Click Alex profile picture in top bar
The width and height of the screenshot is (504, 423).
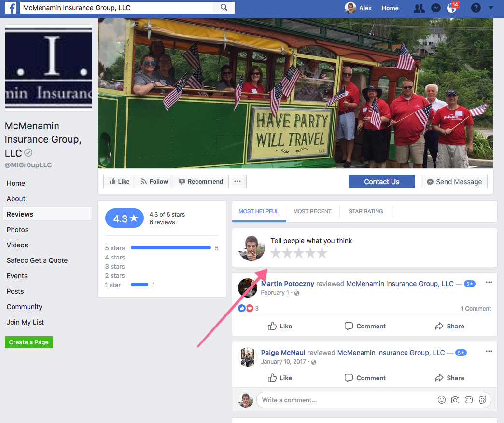pyautogui.click(x=350, y=8)
